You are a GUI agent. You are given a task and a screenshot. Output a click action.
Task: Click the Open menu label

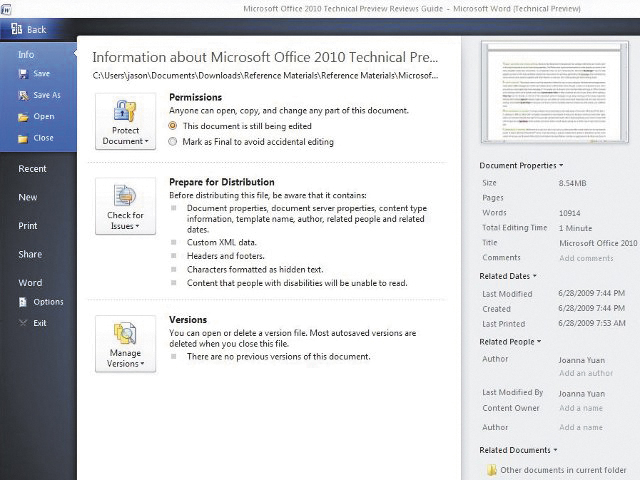pos(44,116)
